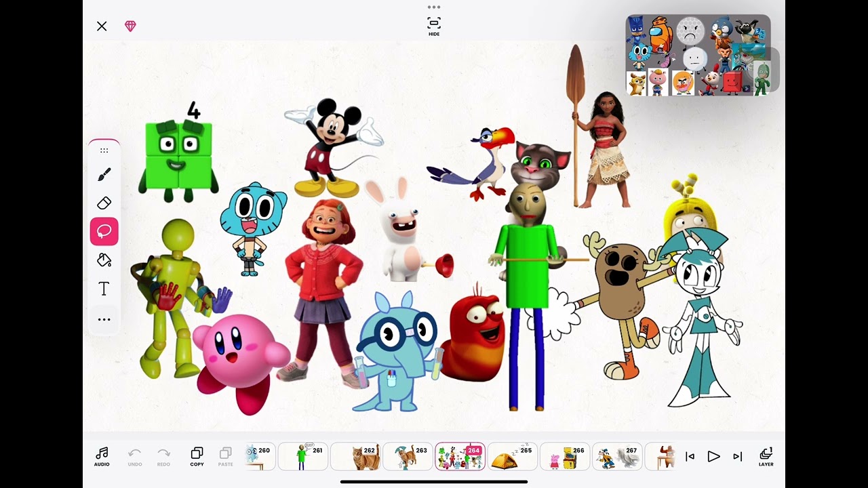This screenshot has height=488, width=868.
Task: Open the Layer panel
Action: (x=766, y=457)
